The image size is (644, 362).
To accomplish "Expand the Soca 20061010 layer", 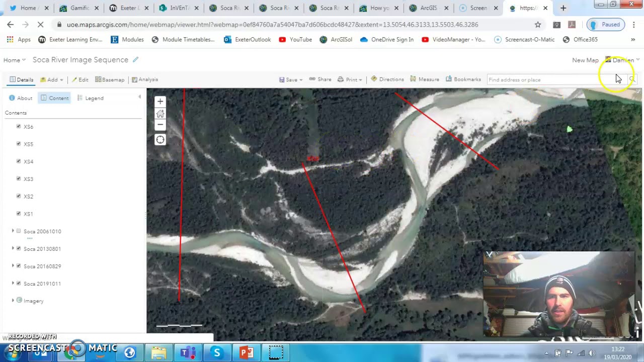I will pyautogui.click(x=13, y=231).
